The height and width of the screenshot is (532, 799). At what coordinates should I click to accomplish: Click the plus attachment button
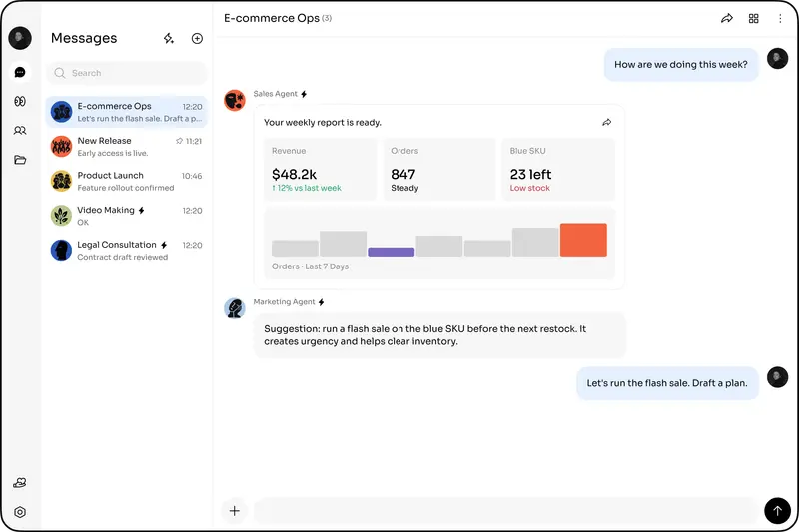tap(235, 511)
